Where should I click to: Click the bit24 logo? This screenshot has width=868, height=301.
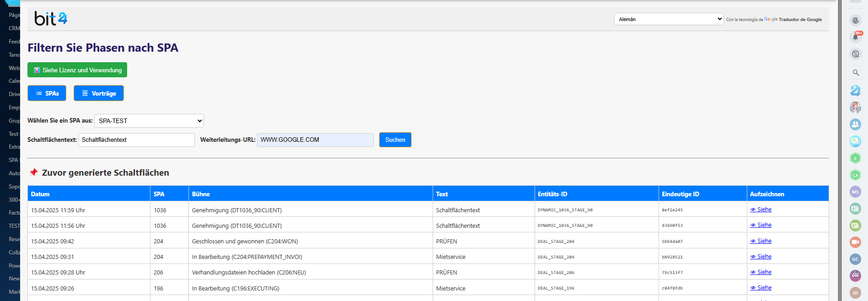tap(51, 19)
